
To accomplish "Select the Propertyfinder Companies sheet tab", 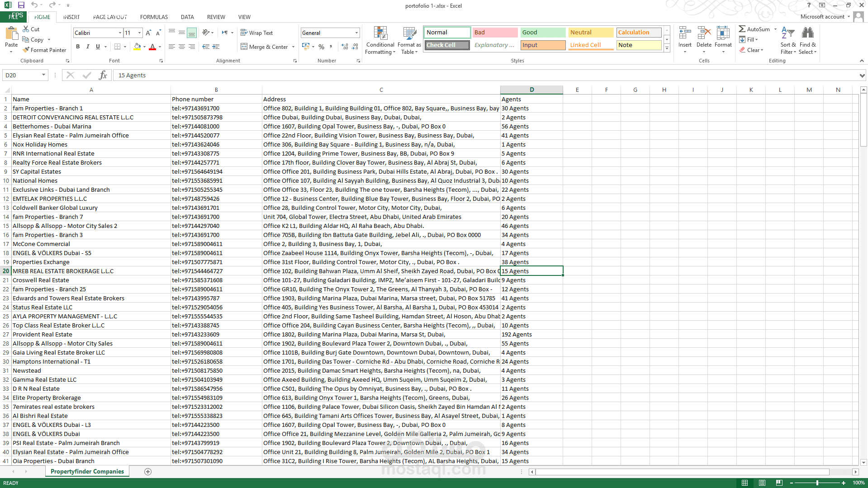I will [87, 471].
